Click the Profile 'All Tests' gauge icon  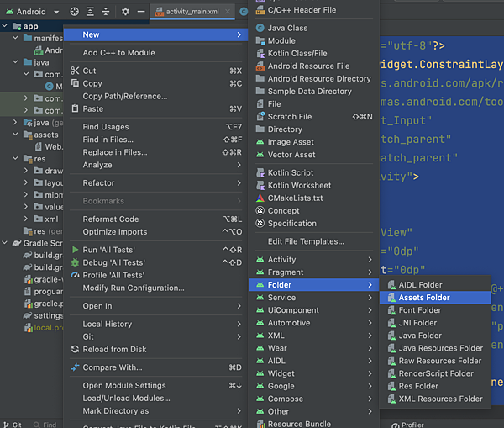coord(75,275)
